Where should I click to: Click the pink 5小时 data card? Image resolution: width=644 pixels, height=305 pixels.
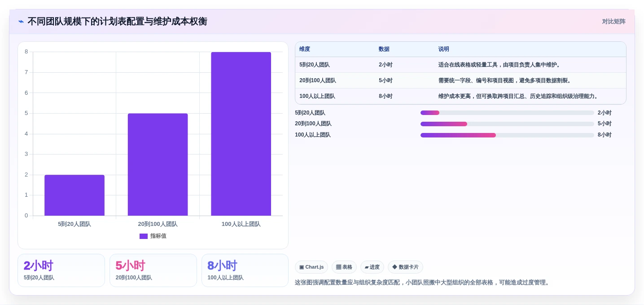pyautogui.click(x=153, y=270)
